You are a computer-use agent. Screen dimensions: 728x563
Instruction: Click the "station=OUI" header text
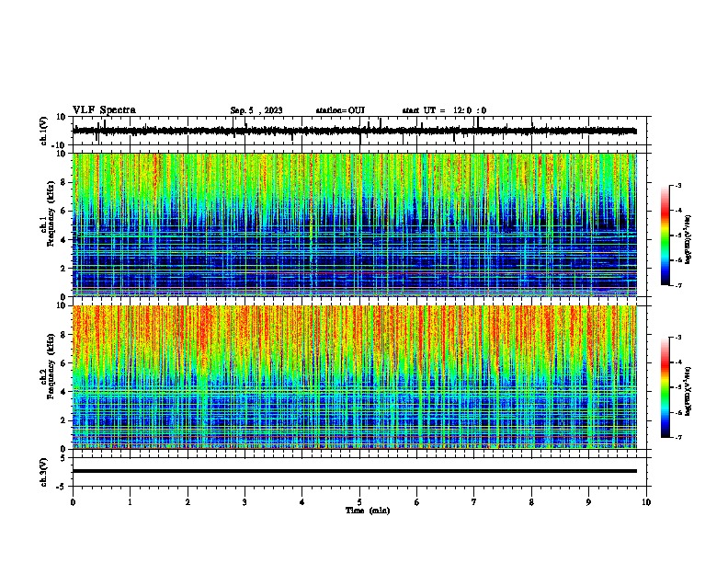[x=340, y=110]
